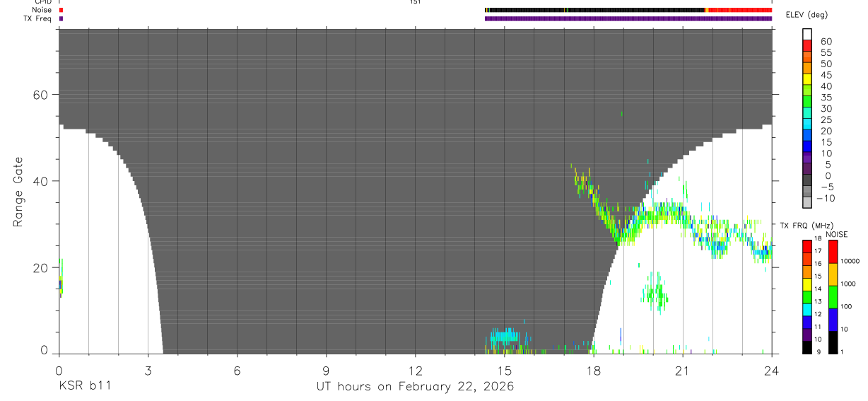Click the '24' tick on the UT axis

pos(772,370)
